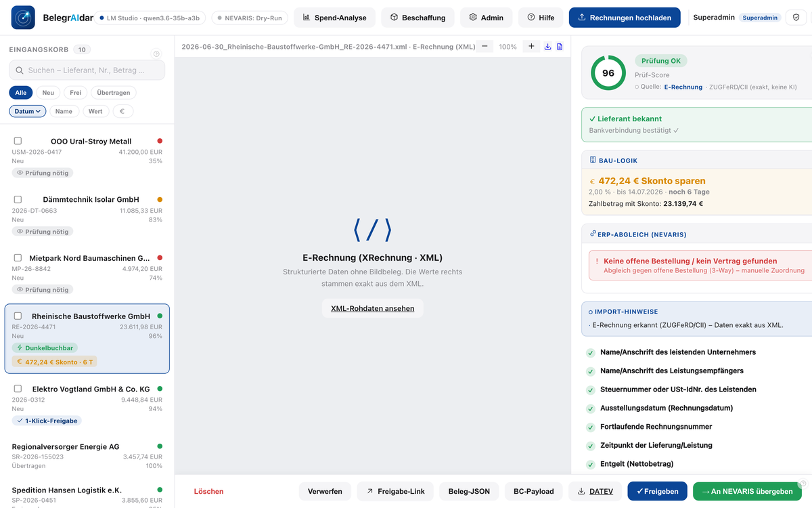Screen dimensions: 812x508
Task: Open the Admin menu
Action: pyautogui.click(x=487, y=18)
